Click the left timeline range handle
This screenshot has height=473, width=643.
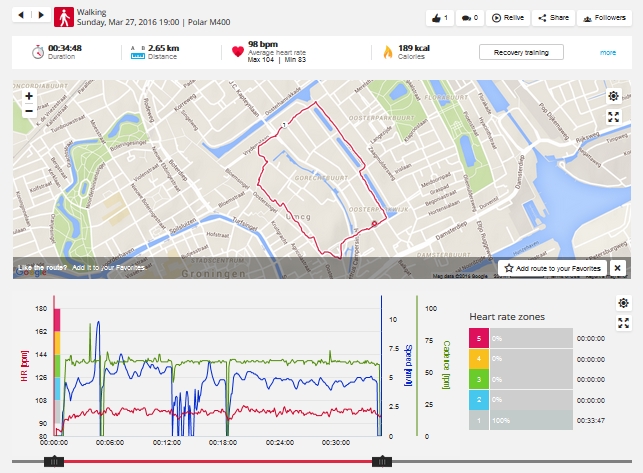[56, 461]
